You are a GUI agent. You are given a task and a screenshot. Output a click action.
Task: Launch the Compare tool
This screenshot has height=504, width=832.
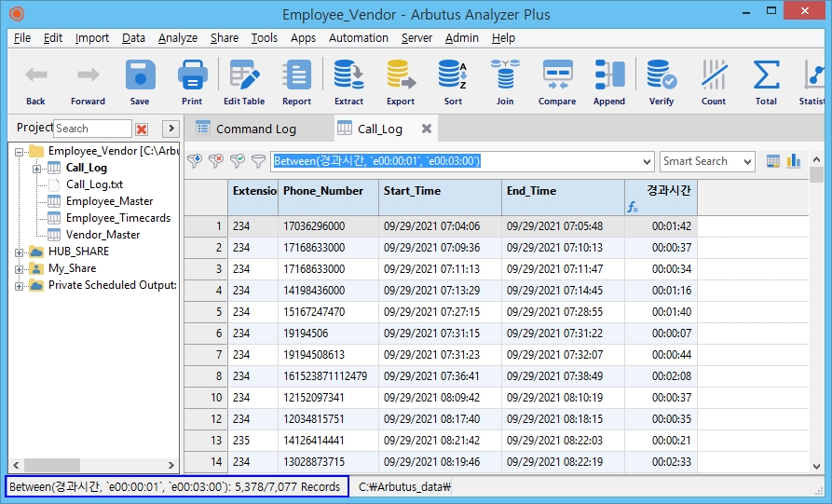tap(557, 83)
